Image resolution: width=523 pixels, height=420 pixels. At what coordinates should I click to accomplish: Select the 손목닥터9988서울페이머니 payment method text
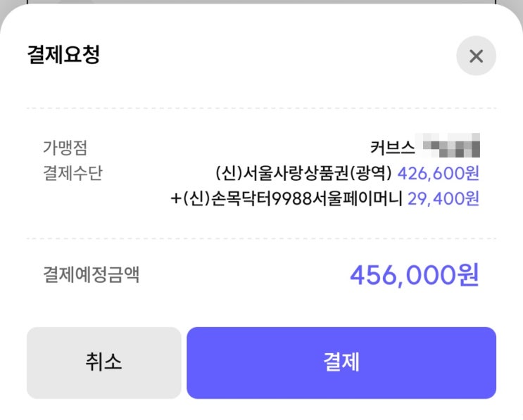[292, 198]
